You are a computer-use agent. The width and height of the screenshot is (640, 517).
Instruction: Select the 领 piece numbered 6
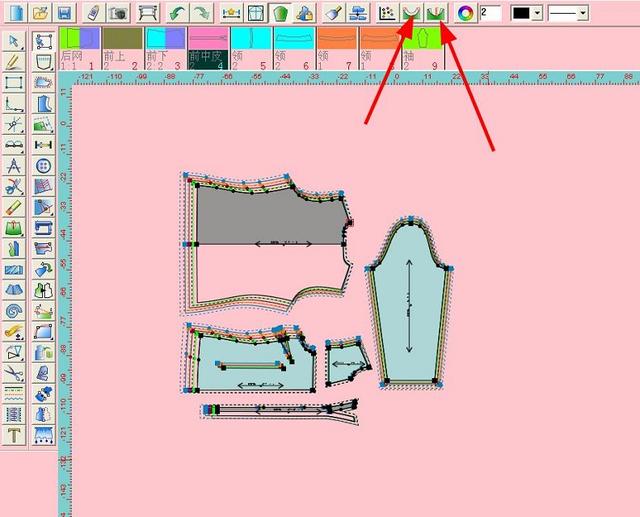pos(294,49)
